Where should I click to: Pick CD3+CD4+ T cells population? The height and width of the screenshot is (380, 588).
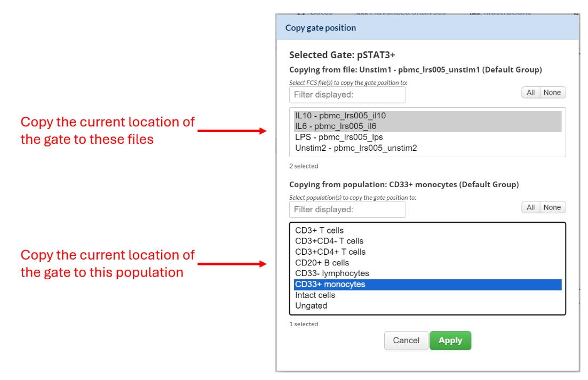point(330,252)
